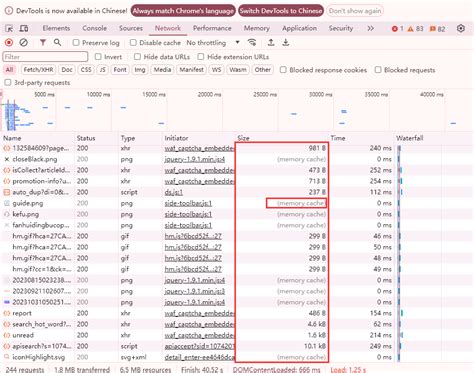Select iconHighlight.svg request icon

coord(6,357)
